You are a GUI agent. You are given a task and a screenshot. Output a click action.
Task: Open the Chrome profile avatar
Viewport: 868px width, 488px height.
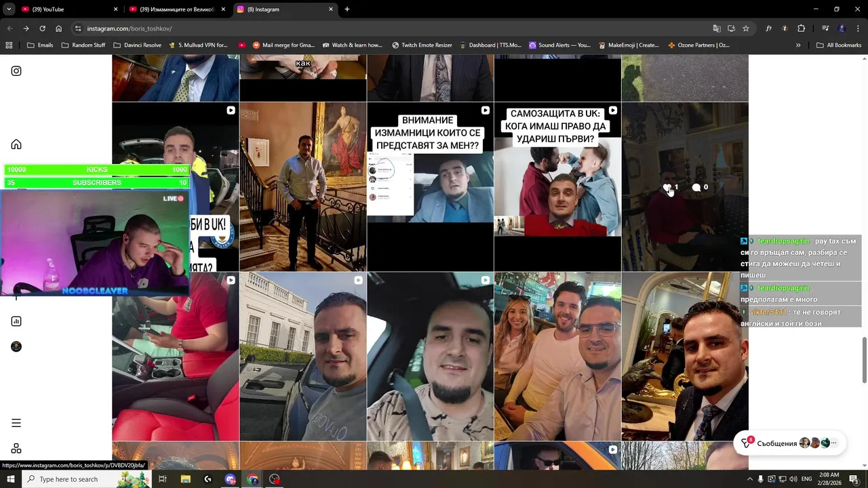click(842, 28)
